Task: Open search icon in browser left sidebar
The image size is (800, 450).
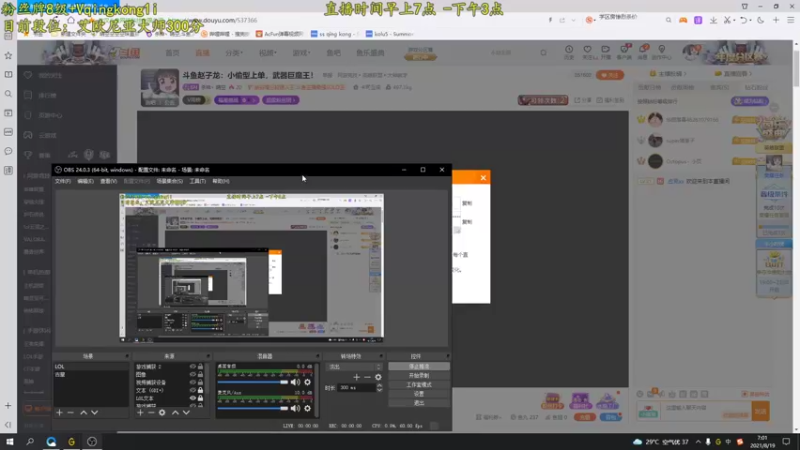Action: point(8,94)
